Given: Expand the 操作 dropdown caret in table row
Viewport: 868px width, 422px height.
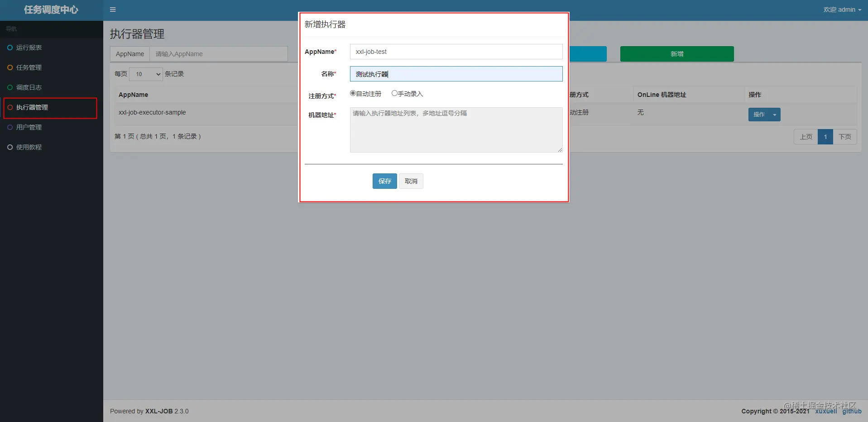Looking at the screenshot, I should pos(775,115).
